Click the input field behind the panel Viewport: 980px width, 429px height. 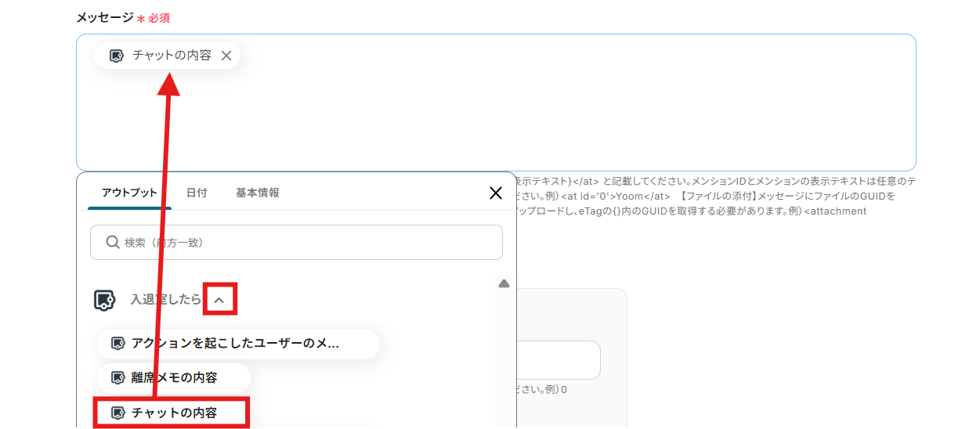coord(558,360)
